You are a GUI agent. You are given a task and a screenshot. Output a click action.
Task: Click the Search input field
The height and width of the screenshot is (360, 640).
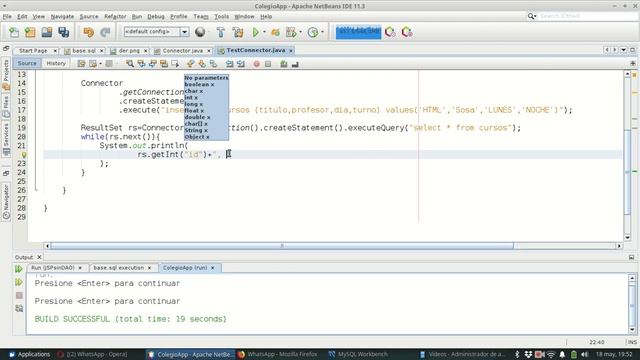click(x=587, y=16)
